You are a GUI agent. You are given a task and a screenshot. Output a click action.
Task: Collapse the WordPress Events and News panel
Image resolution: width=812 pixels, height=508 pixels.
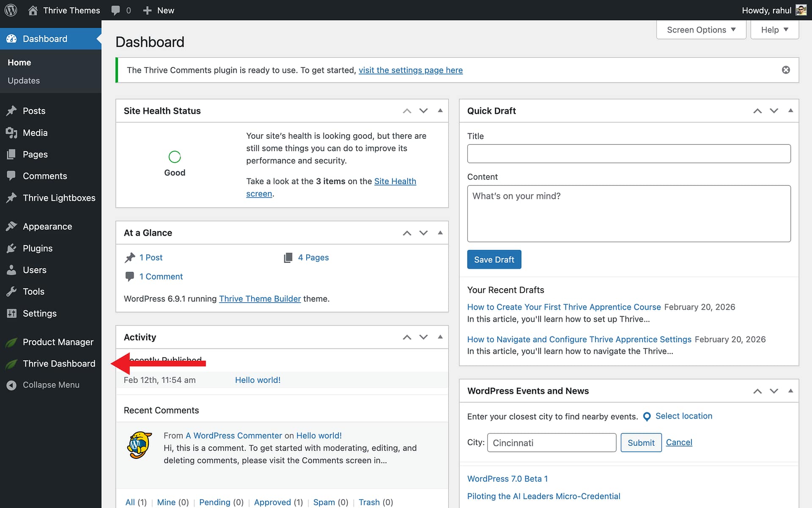790,391
